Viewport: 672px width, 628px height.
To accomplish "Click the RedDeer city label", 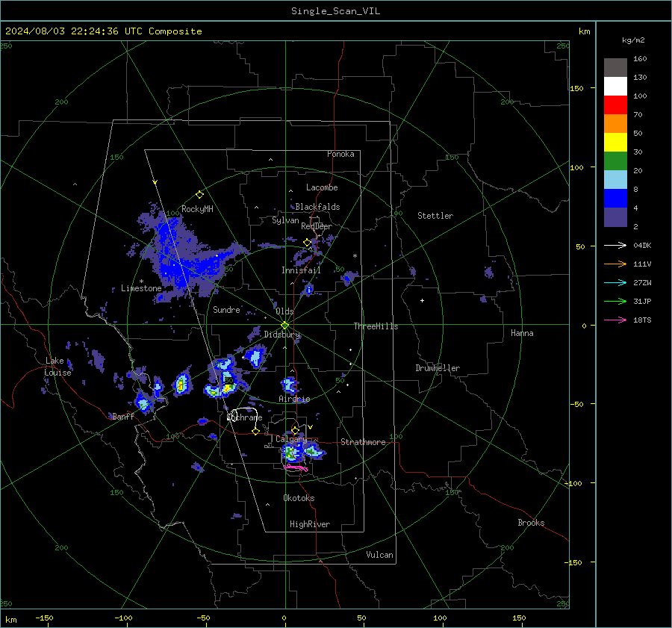I will (317, 226).
